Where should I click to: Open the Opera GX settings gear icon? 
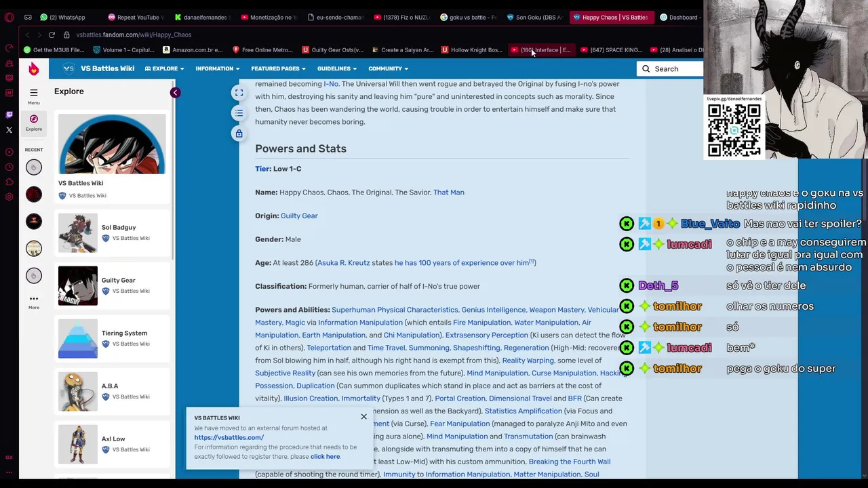[9, 197]
